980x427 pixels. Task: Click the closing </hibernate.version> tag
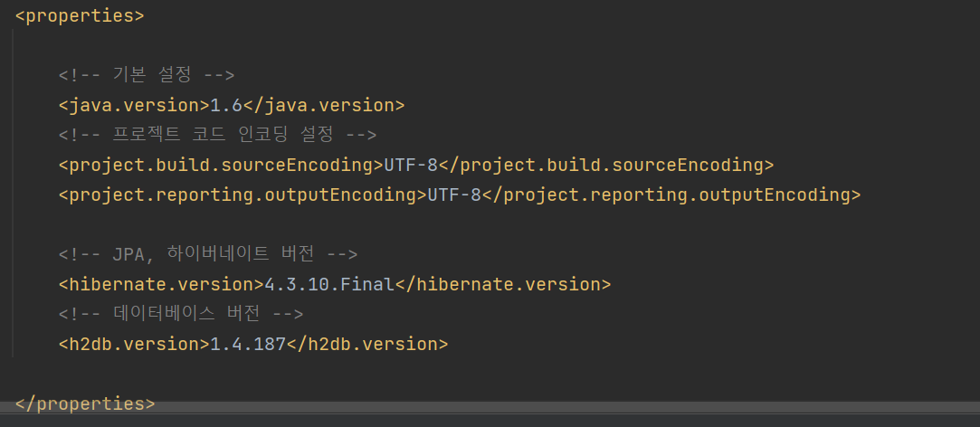[x=503, y=284]
